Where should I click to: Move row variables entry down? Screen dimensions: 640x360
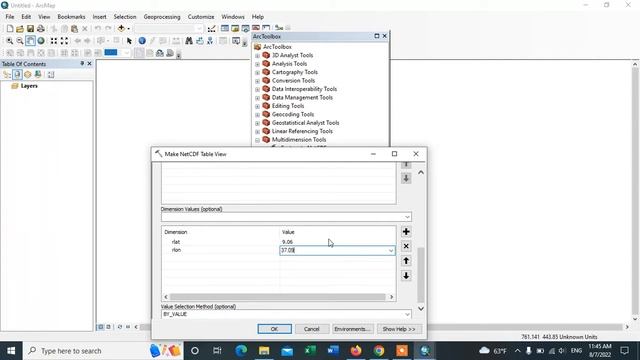pos(406,178)
